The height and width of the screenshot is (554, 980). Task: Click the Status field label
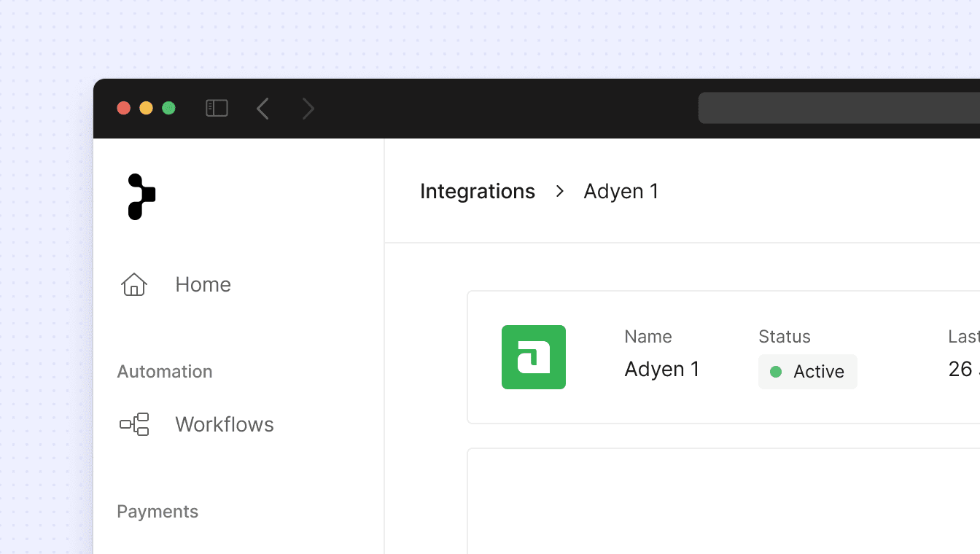pos(785,337)
